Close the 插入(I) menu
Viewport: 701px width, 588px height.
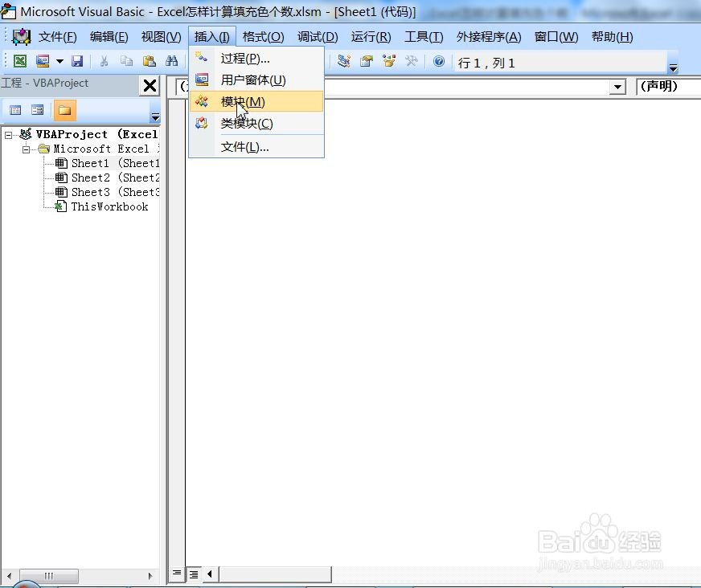pyautogui.click(x=212, y=37)
